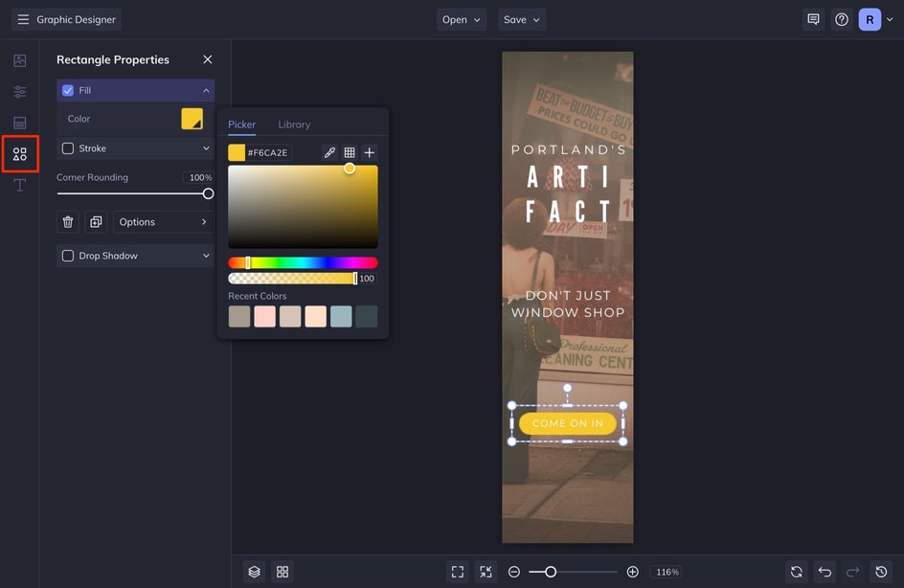The height and width of the screenshot is (588, 904).
Task: Click the fit to screen icon
Action: [458, 572]
